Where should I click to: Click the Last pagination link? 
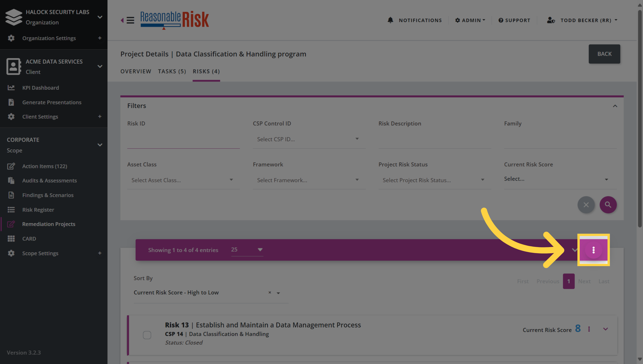pos(604,281)
